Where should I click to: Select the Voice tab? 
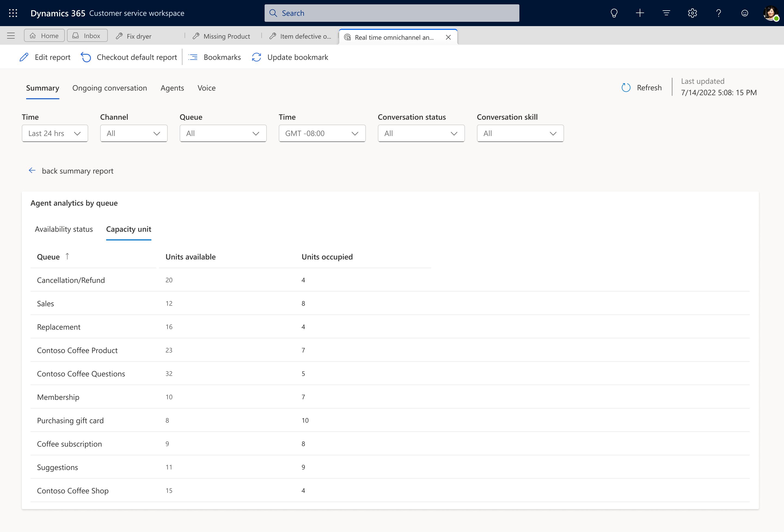tap(207, 87)
